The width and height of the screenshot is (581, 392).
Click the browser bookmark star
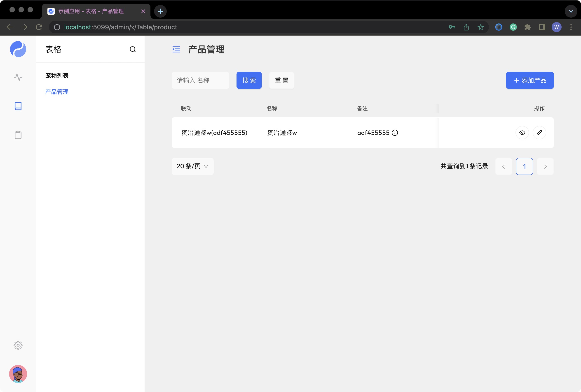tap(480, 27)
